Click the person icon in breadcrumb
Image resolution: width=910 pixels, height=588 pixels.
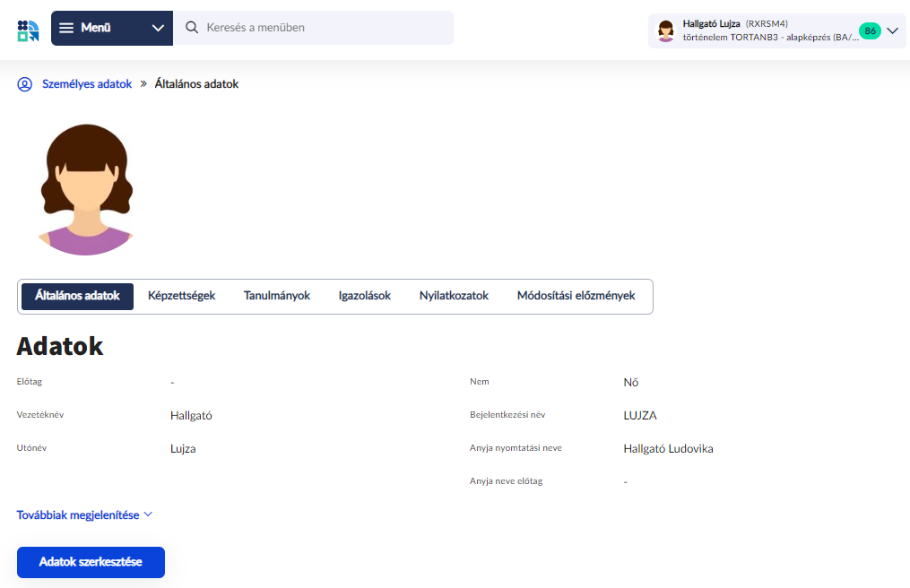pos(24,84)
